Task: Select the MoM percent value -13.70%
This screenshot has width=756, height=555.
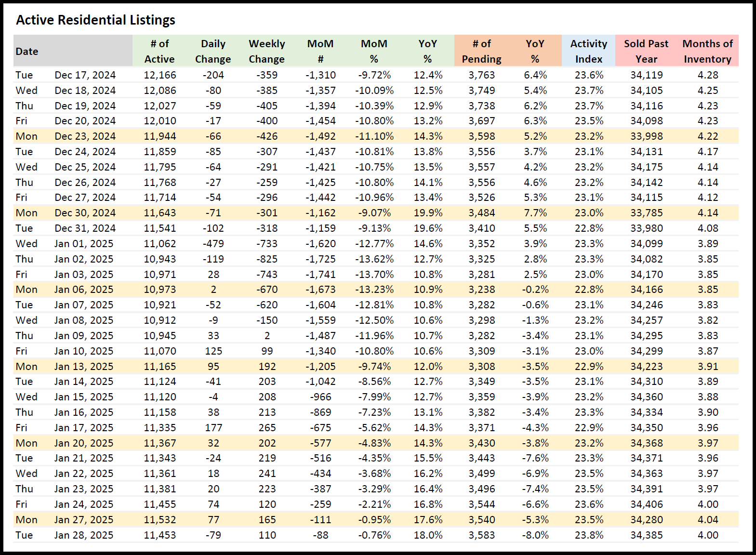Action: coord(374,275)
